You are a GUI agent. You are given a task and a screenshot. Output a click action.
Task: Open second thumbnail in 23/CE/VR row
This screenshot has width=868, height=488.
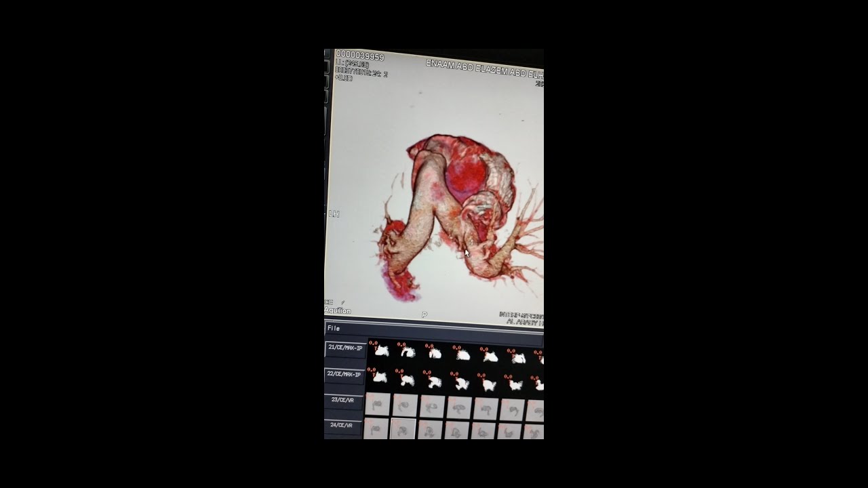click(x=405, y=405)
